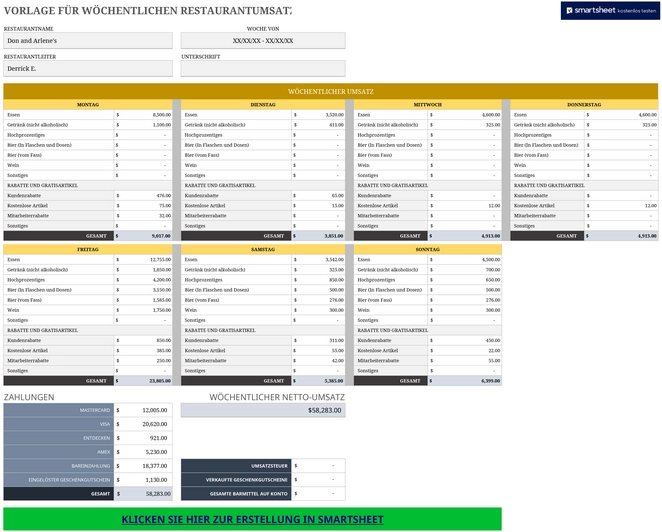Viewport: 662px width, 532px height.
Task: Select Montag Gesamt value 9,017.00
Action: (143, 236)
